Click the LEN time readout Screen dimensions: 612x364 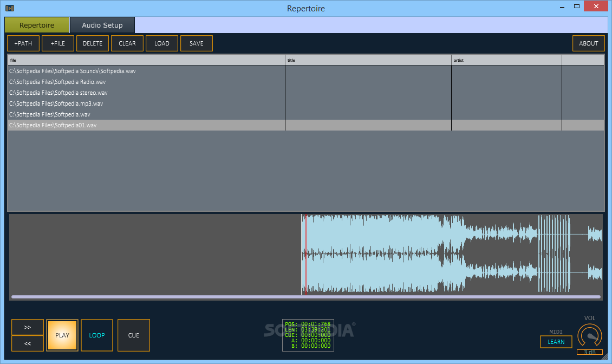308,330
